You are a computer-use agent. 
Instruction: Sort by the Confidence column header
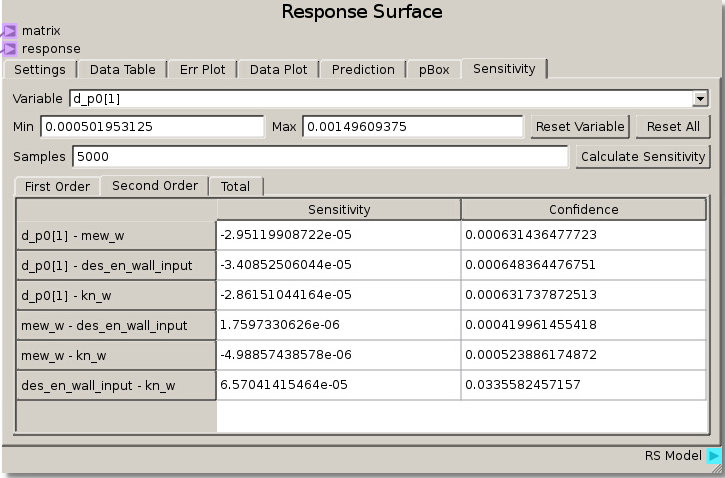point(583,209)
